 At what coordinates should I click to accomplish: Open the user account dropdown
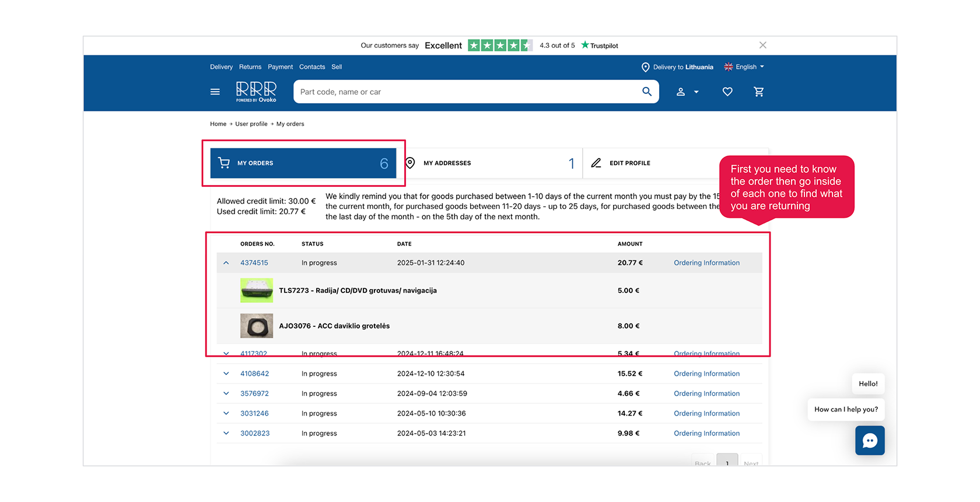687,92
